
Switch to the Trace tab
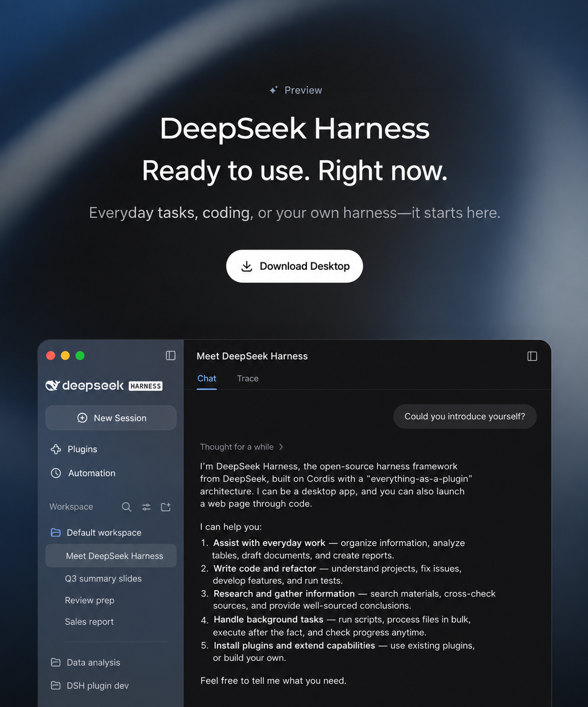click(x=248, y=378)
